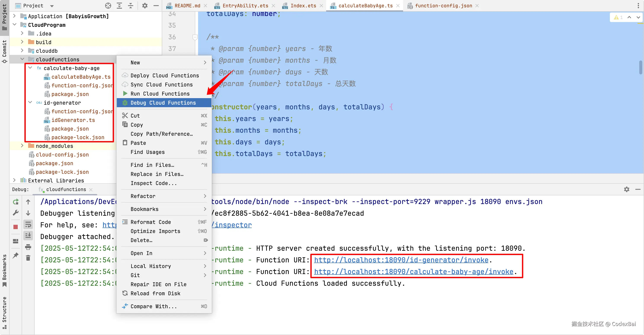Open the calculate-baby-age invoke link
Viewport: 644px width, 335px height.
pos(413,271)
